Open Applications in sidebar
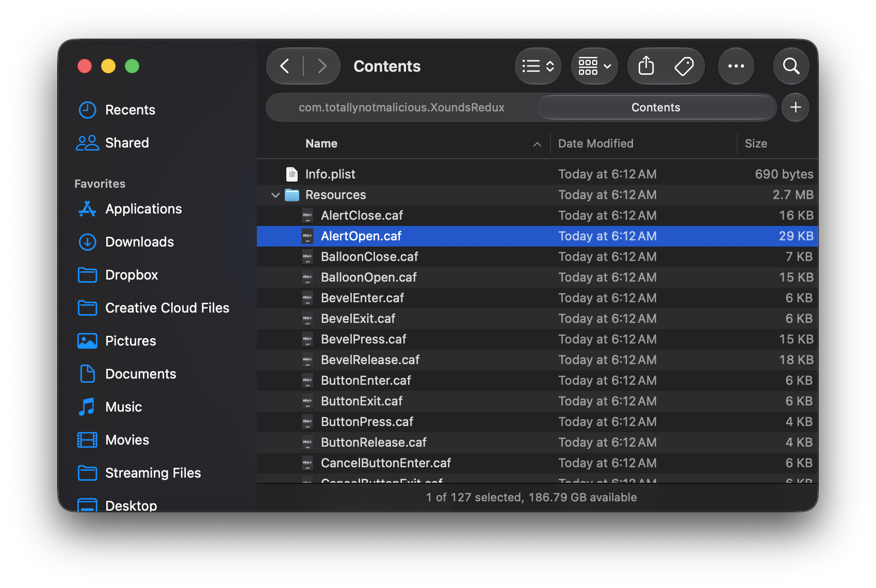Viewport: 876px width, 588px height. point(129,209)
